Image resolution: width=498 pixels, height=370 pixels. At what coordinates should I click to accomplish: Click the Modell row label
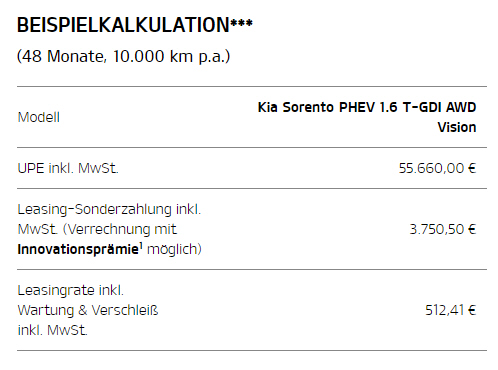tap(39, 117)
